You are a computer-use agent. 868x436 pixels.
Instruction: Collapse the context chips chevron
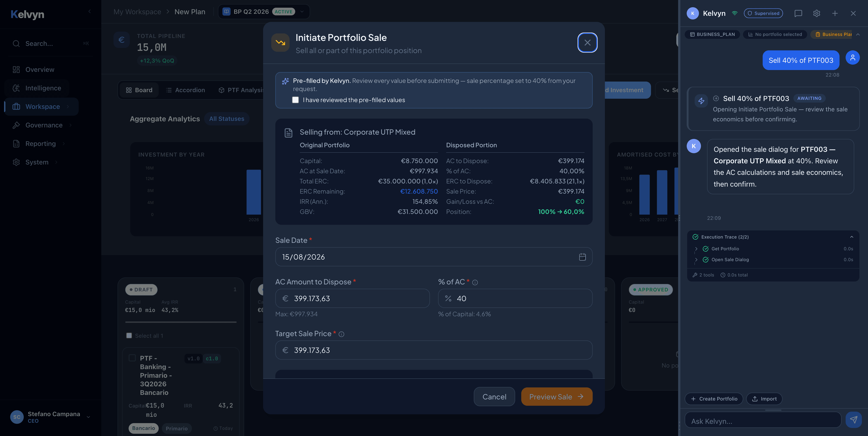point(858,34)
